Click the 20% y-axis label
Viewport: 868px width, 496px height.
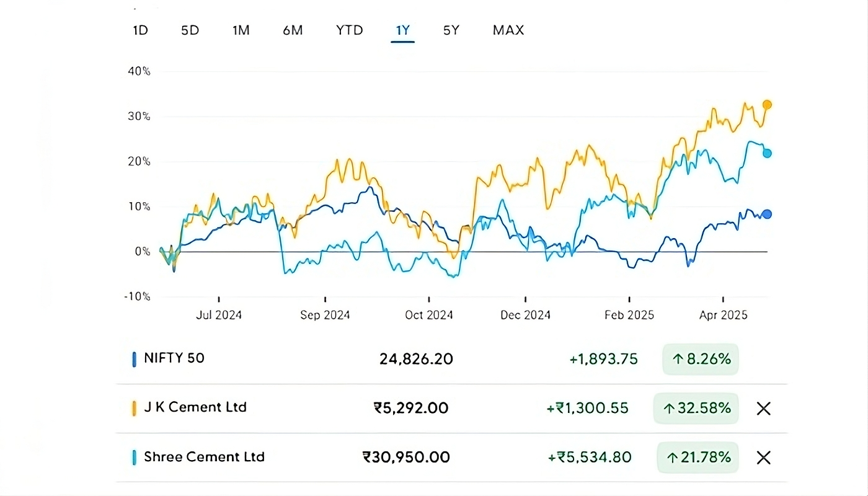[139, 162]
